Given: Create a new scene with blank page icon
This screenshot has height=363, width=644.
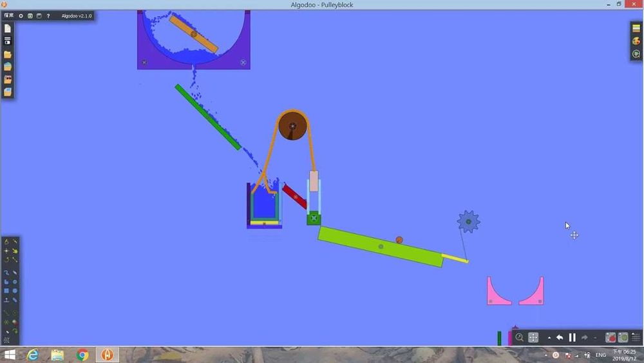Looking at the screenshot, I should click(8, 28).
